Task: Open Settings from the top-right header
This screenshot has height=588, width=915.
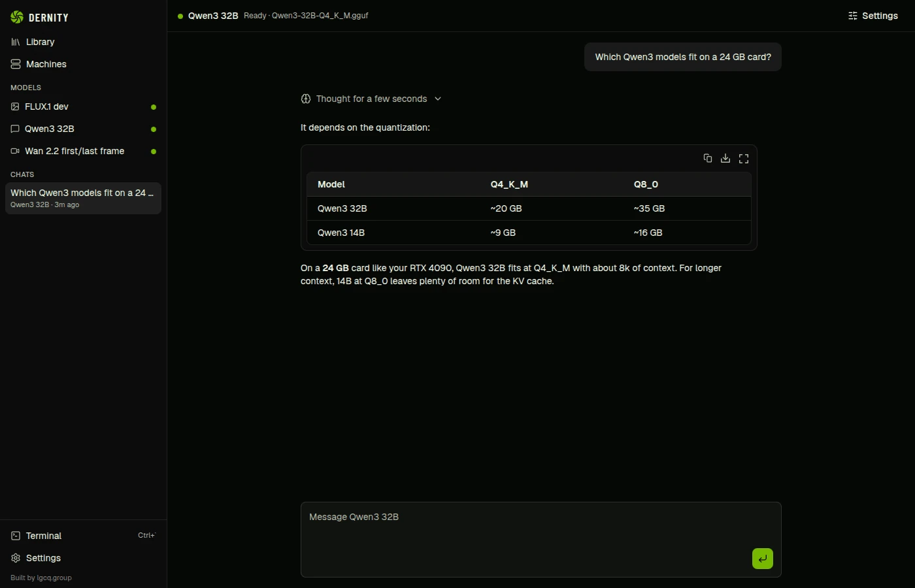Action: 873,16
